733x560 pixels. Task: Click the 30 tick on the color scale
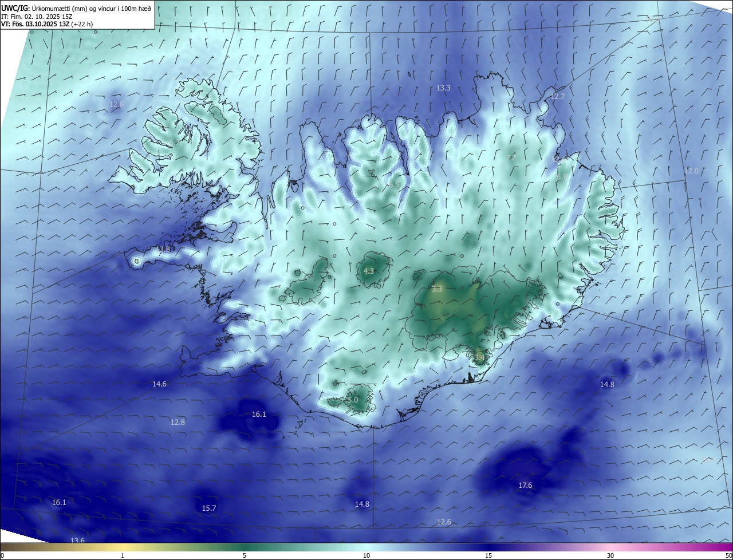610,555
